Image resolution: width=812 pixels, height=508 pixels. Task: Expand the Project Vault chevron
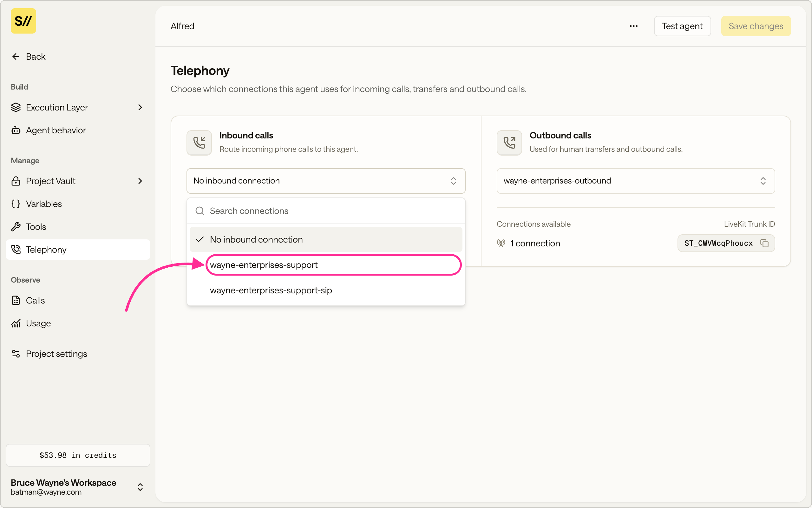coord(140,181)
